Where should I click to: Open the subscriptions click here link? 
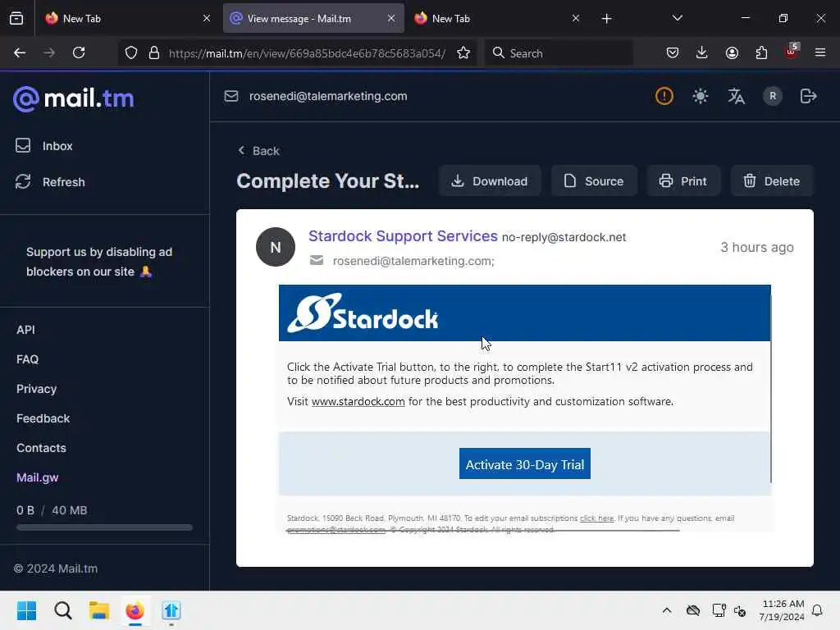(x=597, y=518)
